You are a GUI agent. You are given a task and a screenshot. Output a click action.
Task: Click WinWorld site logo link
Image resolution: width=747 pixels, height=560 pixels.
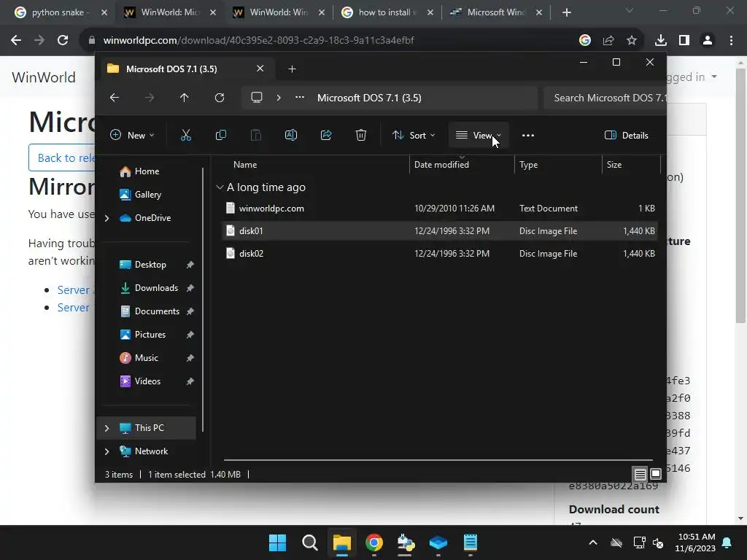pos(43,77)
